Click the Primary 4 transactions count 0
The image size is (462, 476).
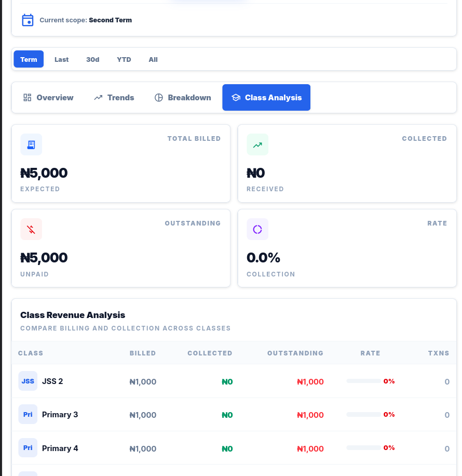(x=447, y=448)
